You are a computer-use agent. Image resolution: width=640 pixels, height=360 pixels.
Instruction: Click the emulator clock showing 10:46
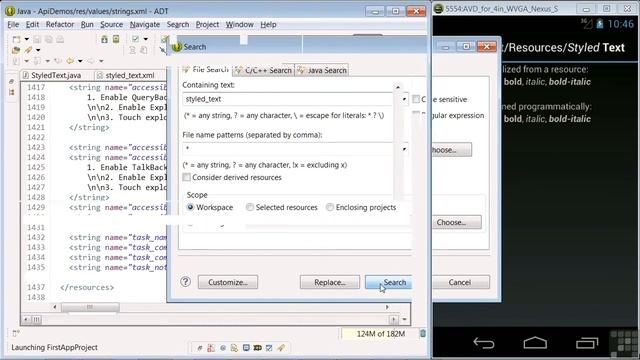pos(620,24)
